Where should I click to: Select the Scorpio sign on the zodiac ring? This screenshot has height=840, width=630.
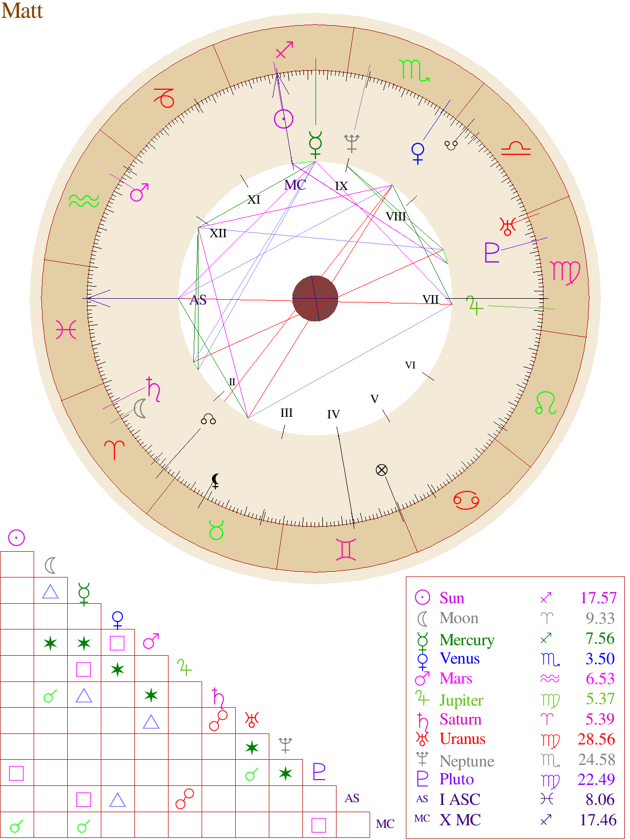point(414,70)
